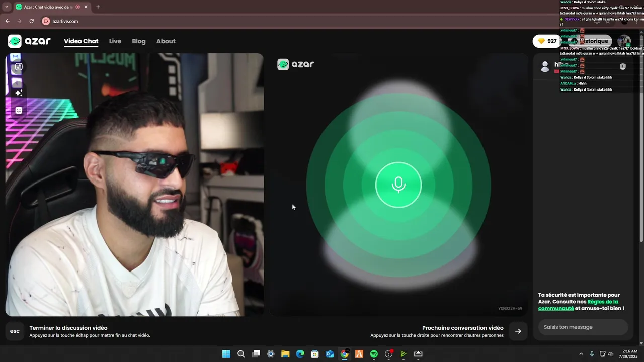Click the microphone icon in system tray

point(592,354)
